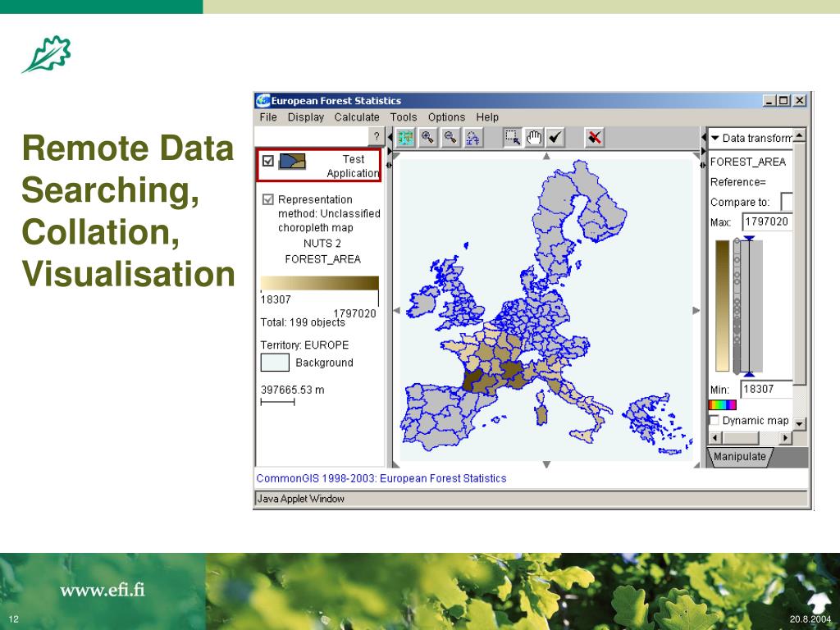Click the map's top-left corner pan arrow

[396, 157]
